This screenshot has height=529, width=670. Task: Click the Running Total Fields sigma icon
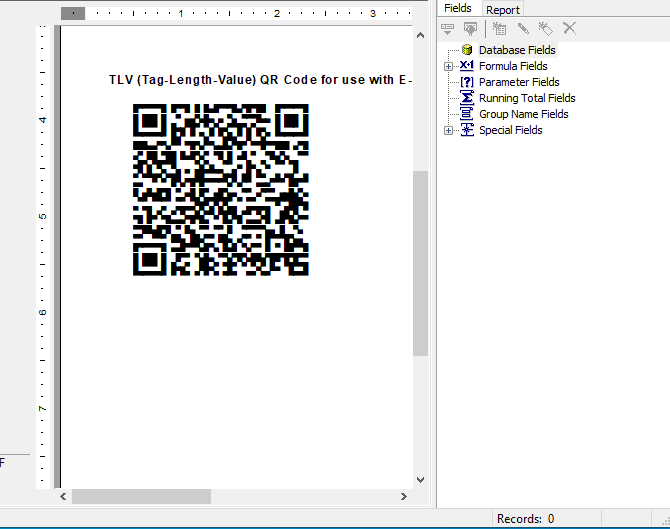coord(467,98)
